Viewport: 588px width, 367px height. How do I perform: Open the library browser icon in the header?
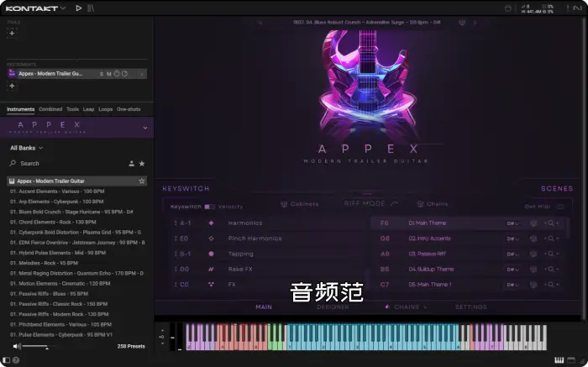pyautogui.click(x=91, y=8)
